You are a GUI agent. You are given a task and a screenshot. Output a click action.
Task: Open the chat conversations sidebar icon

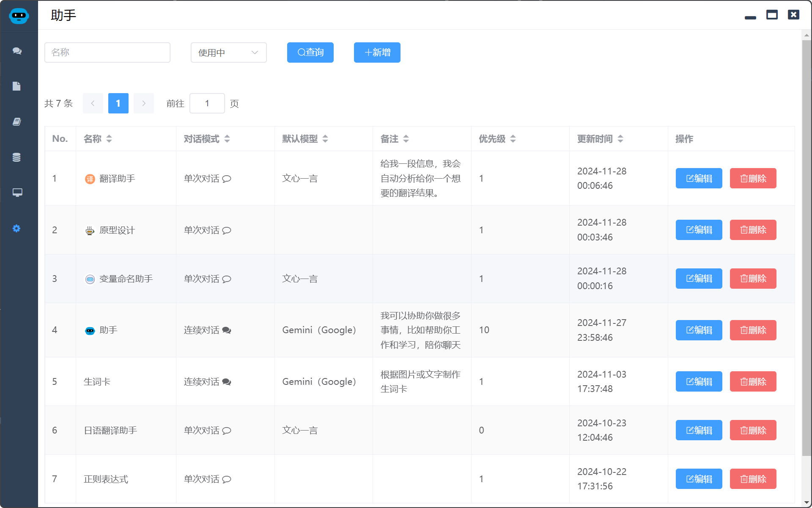click(17, 51)
